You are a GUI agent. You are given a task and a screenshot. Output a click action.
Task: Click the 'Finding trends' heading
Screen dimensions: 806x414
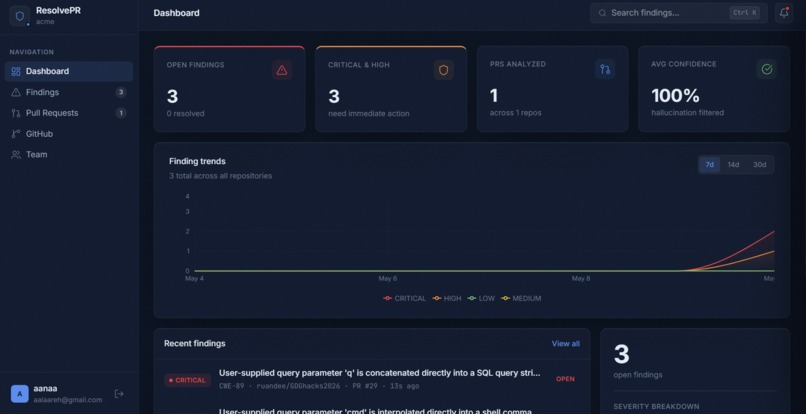(197, 161)
